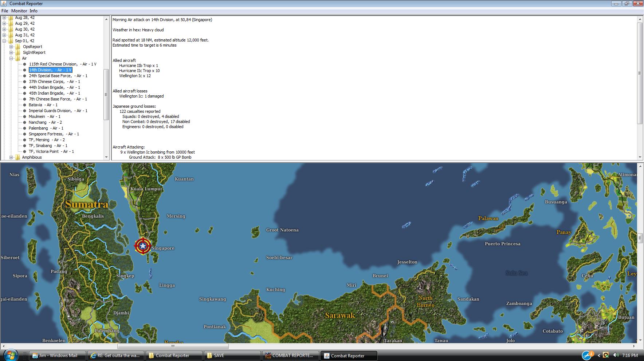Click the bullet icon beside Palembang
Screen dimensions: 644x361
(x=25, y=128)
